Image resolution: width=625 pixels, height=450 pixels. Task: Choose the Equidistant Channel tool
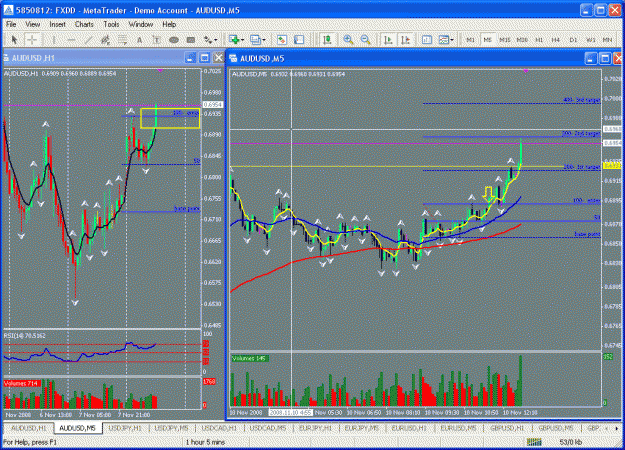(105, 40)
